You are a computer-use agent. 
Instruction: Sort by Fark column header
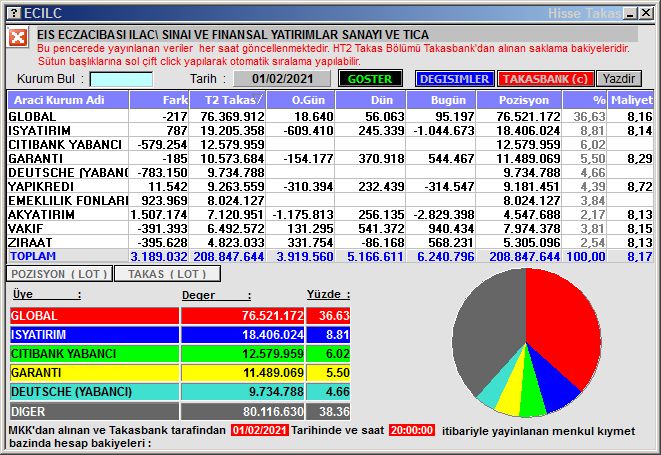click(x=159, y=100)
